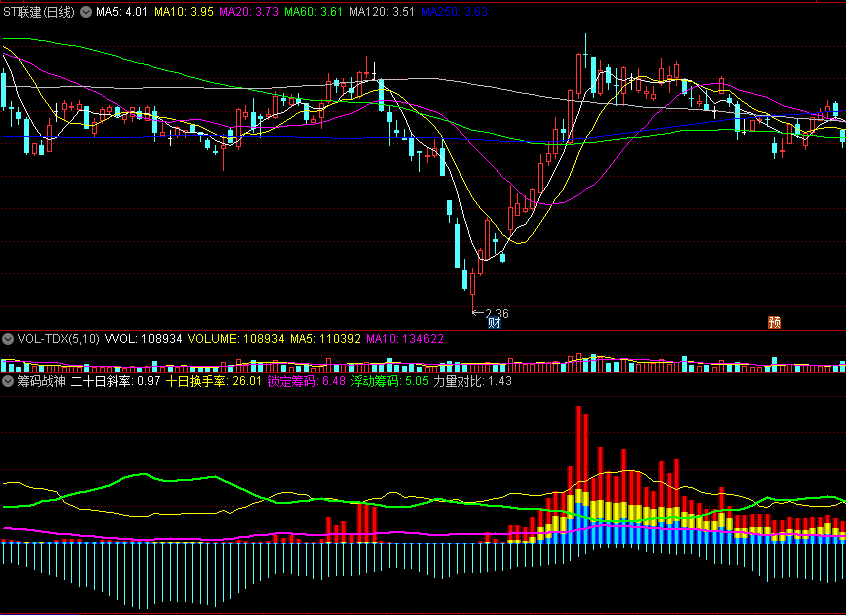The width and height of the screenshot is (846, 615).
Task: Click the 2.36 lowest price annotation
Action: 496,313
